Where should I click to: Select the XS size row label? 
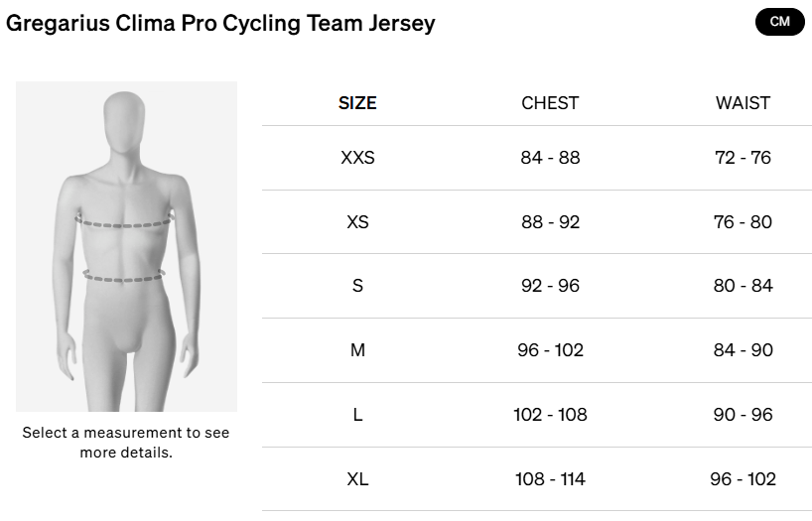tap(357, 222)
